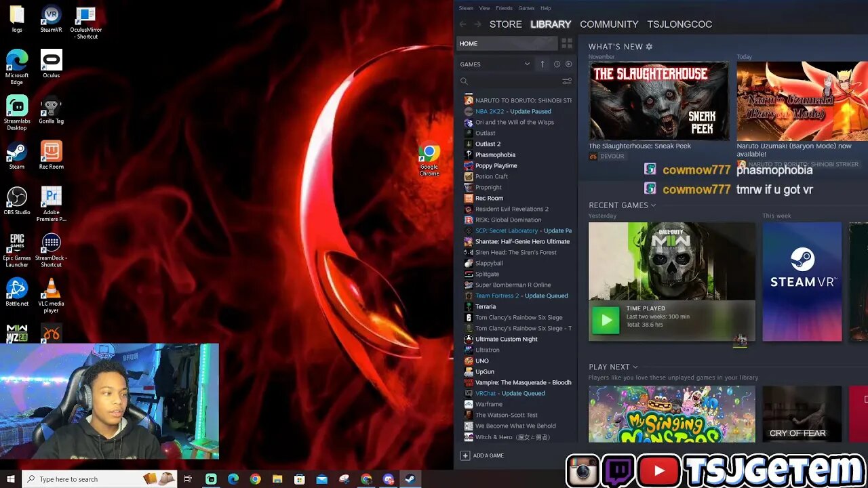Click the HOME button in library
Screen dimensions: 868x488
pyautogui.click(x=507, y=43)
